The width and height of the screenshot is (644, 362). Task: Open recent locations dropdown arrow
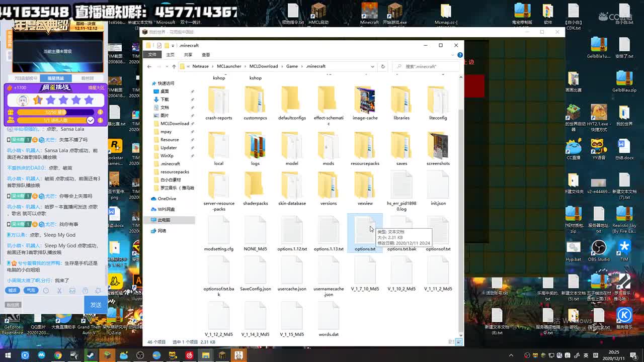pos(166,66)
